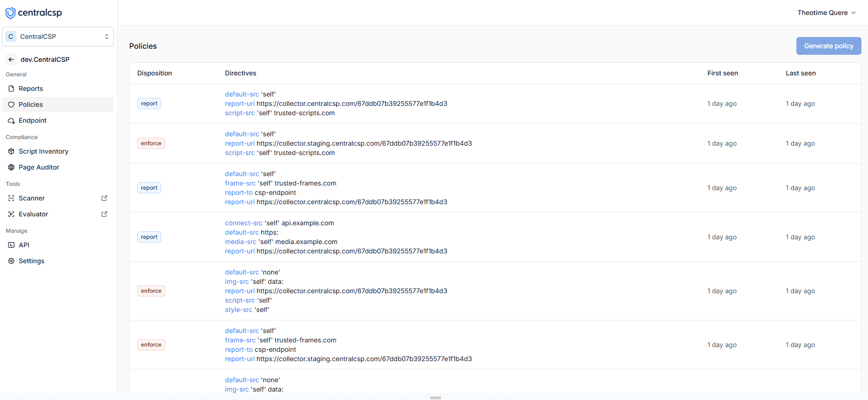The height and width of the screenshot is (400, 868).
Task: Click the Disposition column header
Action: 154,73
